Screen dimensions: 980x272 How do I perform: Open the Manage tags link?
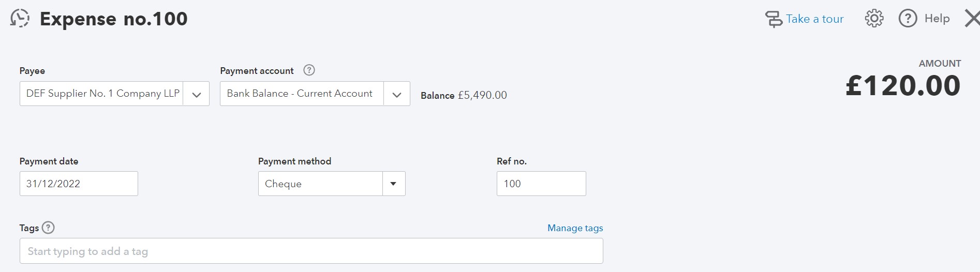575,228
